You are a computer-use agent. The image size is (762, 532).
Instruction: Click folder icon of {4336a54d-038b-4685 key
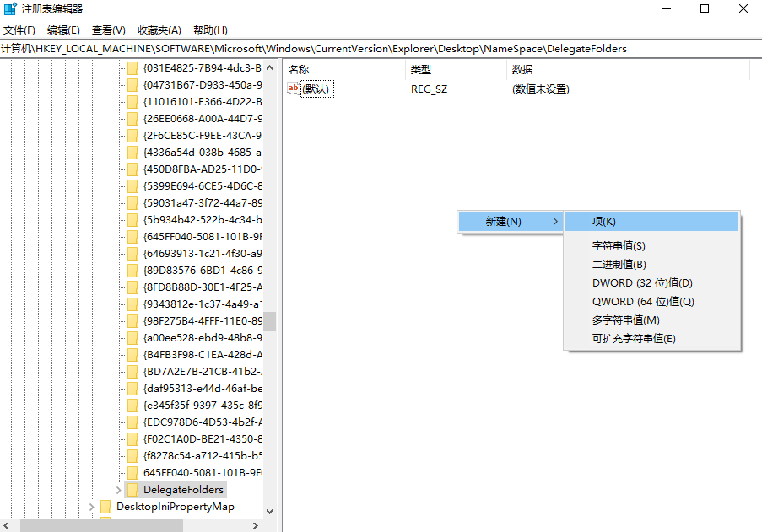132,153
